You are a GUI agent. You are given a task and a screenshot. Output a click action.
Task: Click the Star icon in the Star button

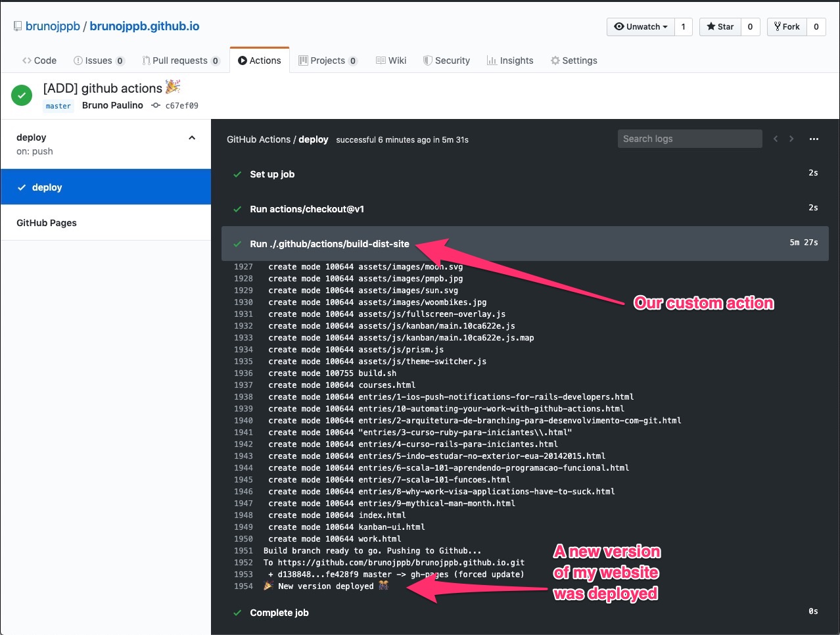coord(711,26)
